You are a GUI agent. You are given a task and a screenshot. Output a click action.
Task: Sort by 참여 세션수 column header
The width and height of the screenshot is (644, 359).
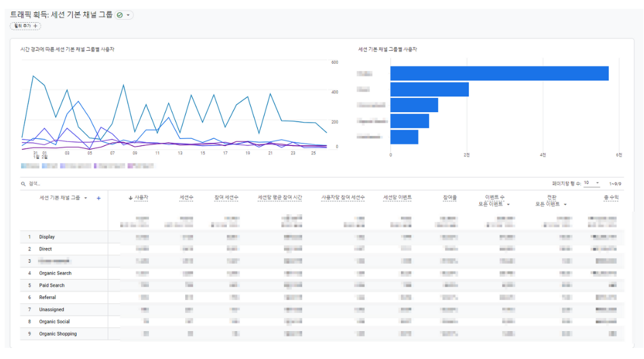click(226, 198)
